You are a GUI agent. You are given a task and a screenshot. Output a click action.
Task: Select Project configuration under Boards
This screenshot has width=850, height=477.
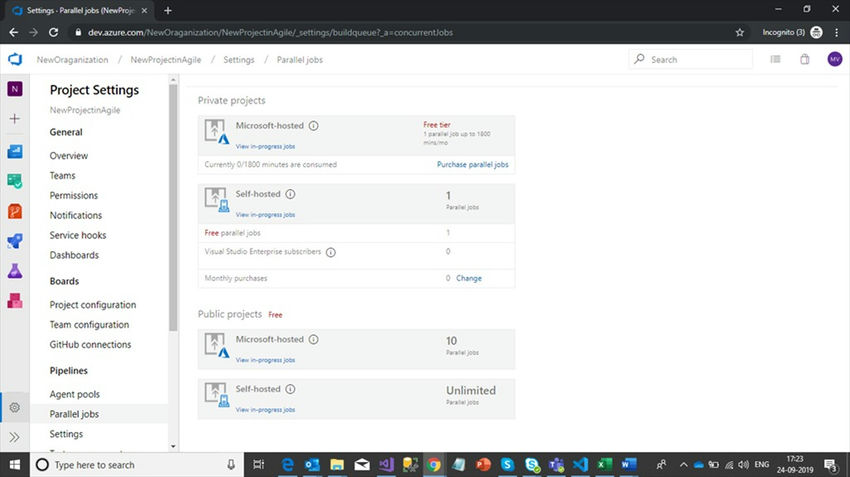coord(93,305)
